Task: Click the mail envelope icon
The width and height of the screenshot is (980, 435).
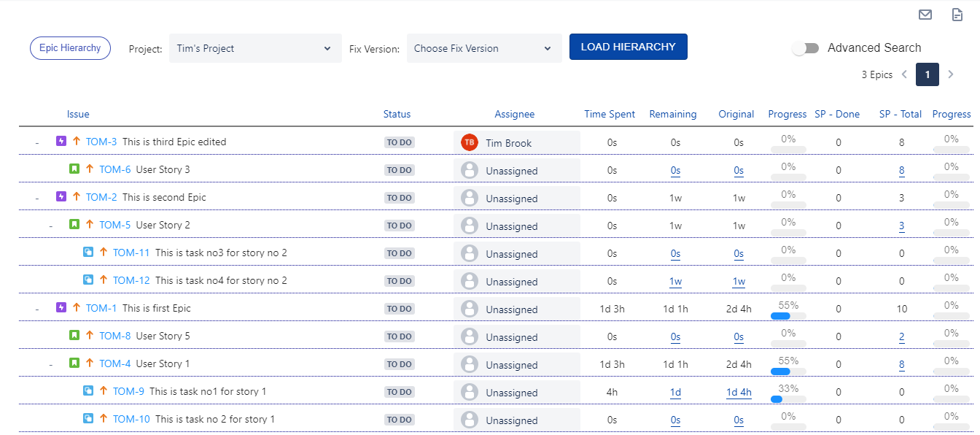Action: (x=925, y=15)
